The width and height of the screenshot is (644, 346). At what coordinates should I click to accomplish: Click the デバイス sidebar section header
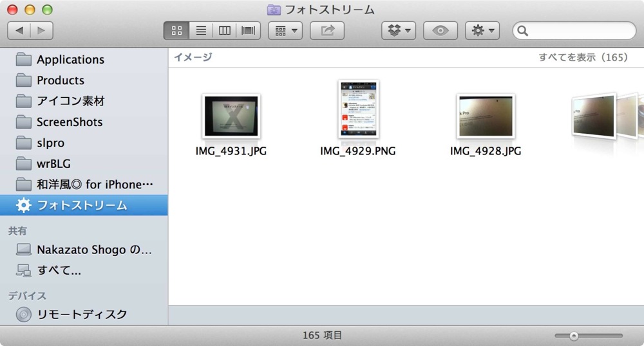pyautogui.click(x=27, y=296)
